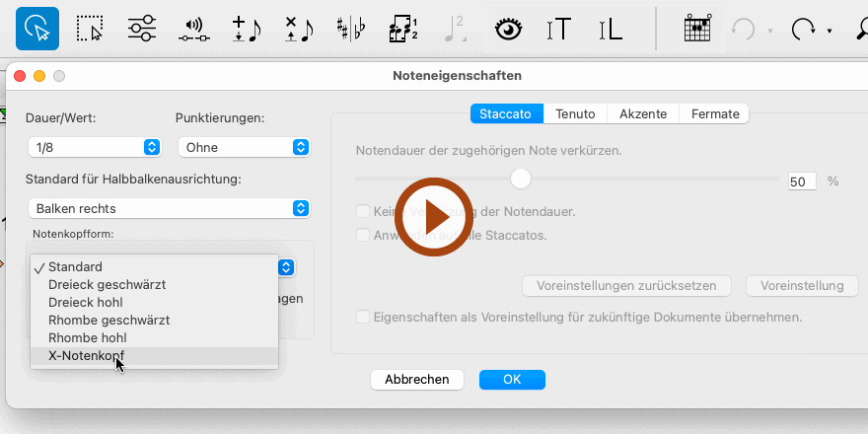Click the percent value input field
Viewport: 868px width, 434px height.
[x=802, y=181]
